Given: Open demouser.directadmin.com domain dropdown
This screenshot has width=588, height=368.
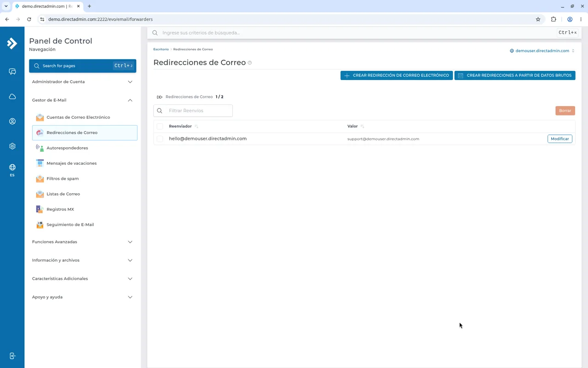Looking at the screenshot, I should click(542, 51).
